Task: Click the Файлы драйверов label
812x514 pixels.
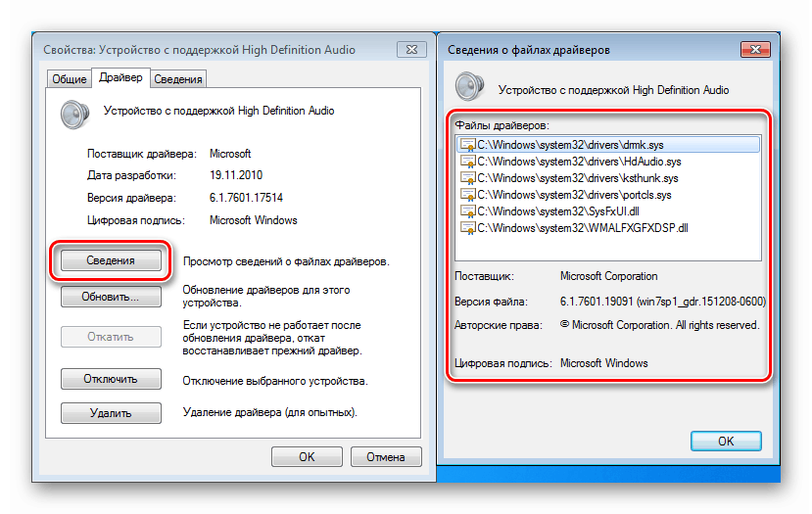Action: [x=502, y=125]
